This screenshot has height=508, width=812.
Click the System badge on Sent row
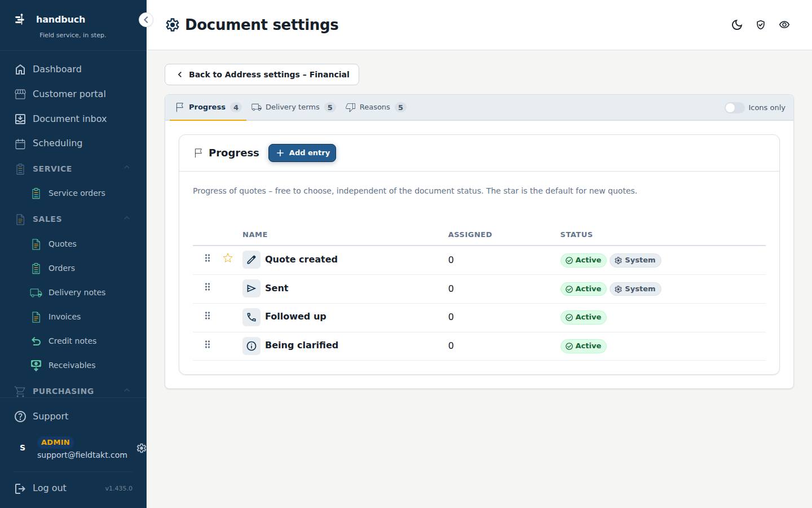point(636,289)
